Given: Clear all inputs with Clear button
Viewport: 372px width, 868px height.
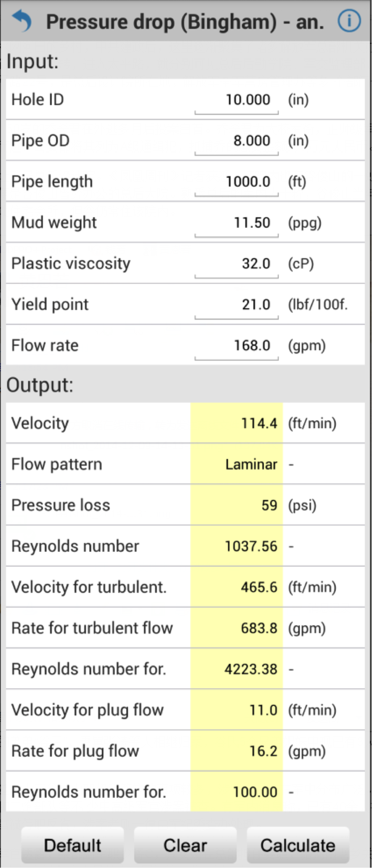Looking at the screenshot, I should click(x=185, y=845).
